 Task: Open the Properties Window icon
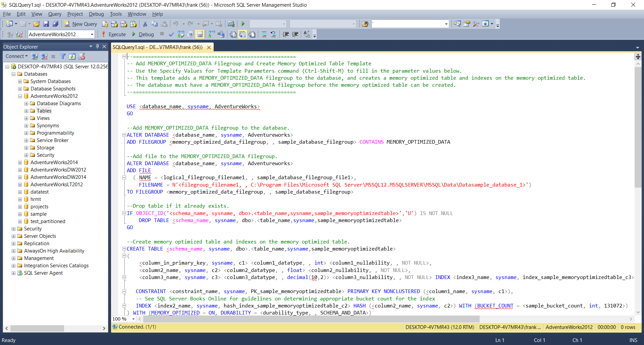pos(467,24)
